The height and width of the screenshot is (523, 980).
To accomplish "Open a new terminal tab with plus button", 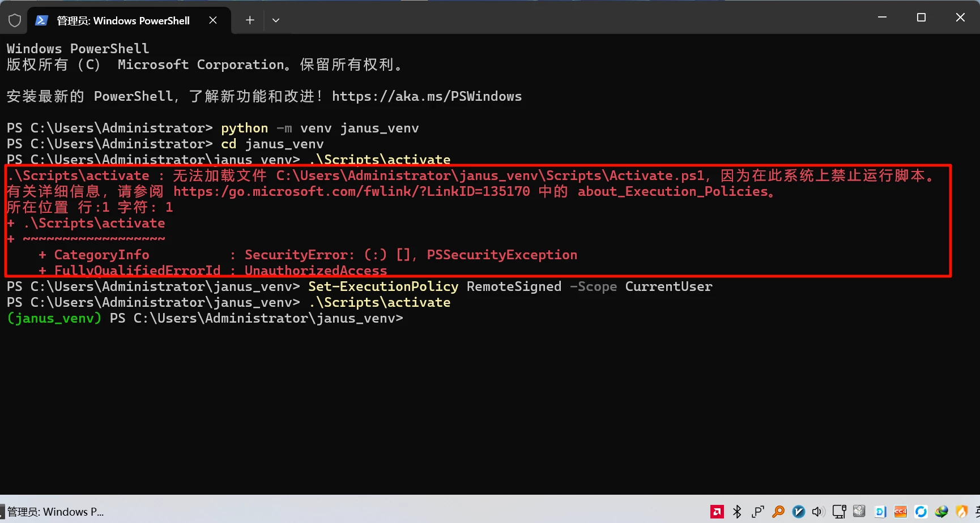I will tap(250, 20).
